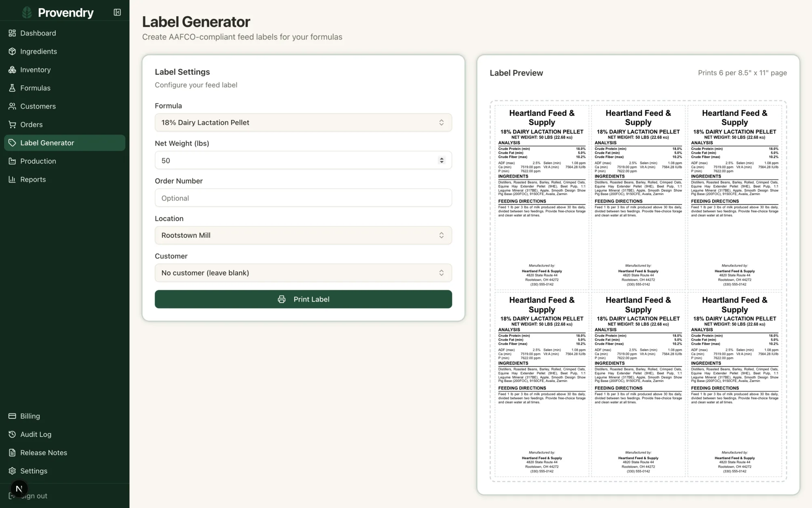This screenshot has width=812, height=508.
Task: Click the Dashboard grid icon
Action: 12,33
